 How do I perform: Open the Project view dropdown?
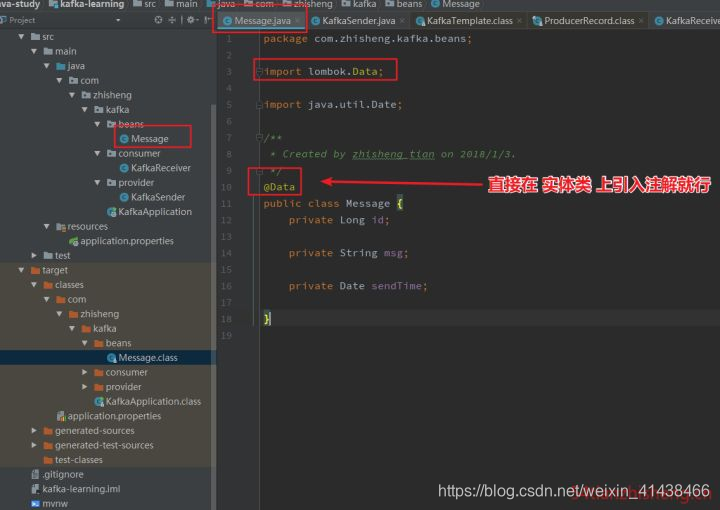(x=118, y=20)
